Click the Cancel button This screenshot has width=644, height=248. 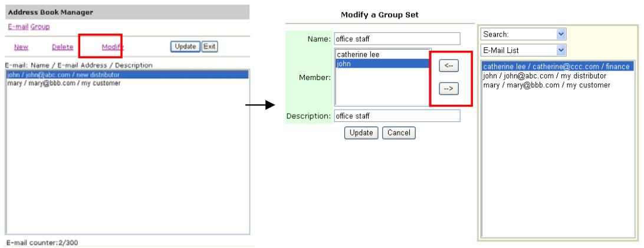pyautogui.click(x=399, y=133)
